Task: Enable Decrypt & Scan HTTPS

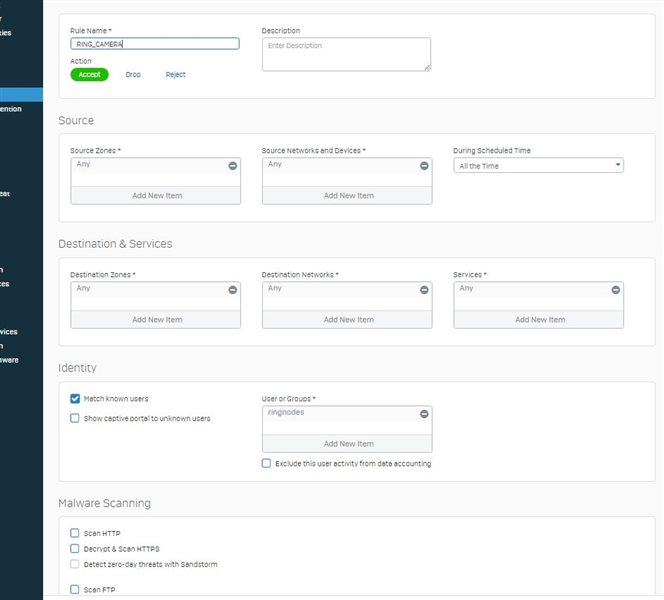Action: tap(75, 548)
